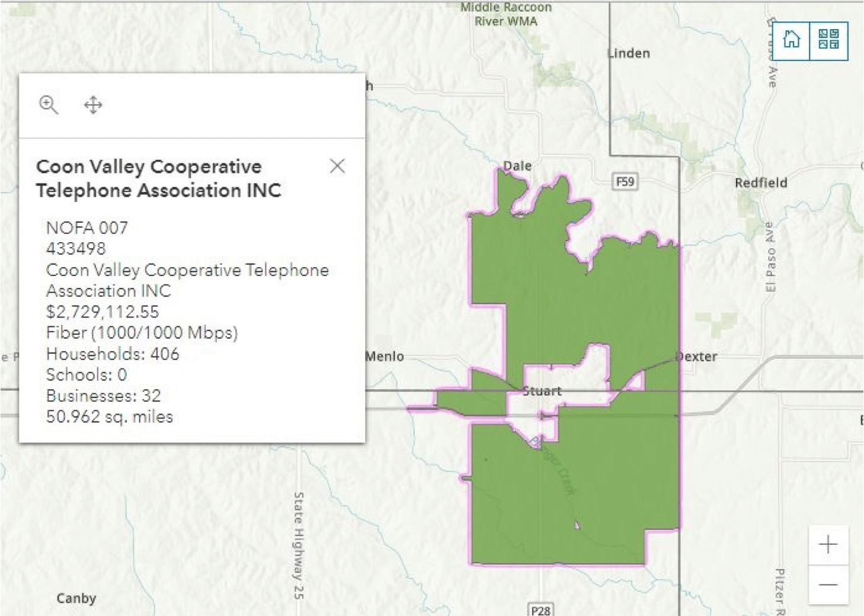Image resolution: width=864 pixels, height=616 pixels.
Task: Select the Redfield town label
Action: pyautogui.click(x=761, y=182)
